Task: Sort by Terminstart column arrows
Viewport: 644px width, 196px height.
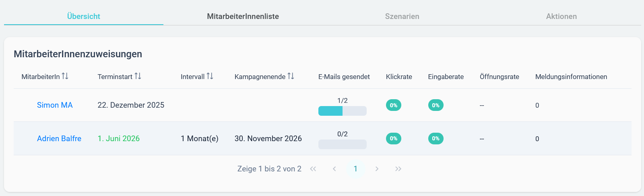Action: coord(138,76)
